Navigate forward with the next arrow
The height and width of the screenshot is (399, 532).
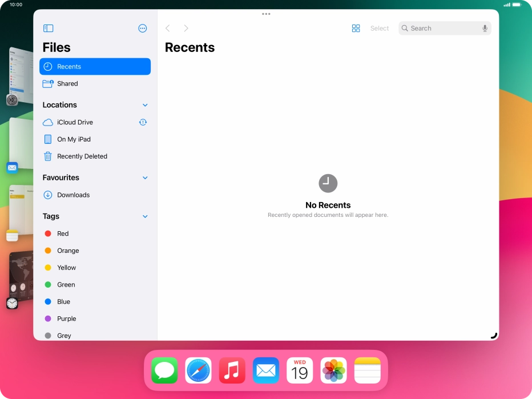pos(186,28)
